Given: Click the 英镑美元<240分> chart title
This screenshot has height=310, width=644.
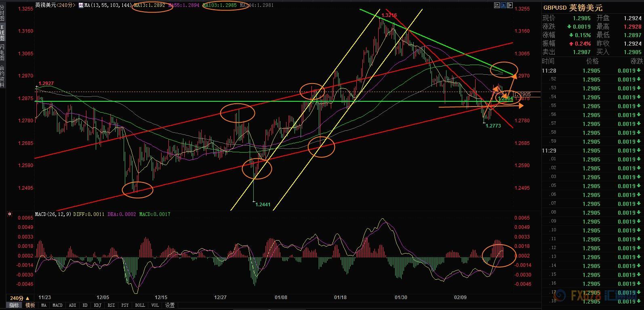Looking at the screenshot, I should point(55,6).
